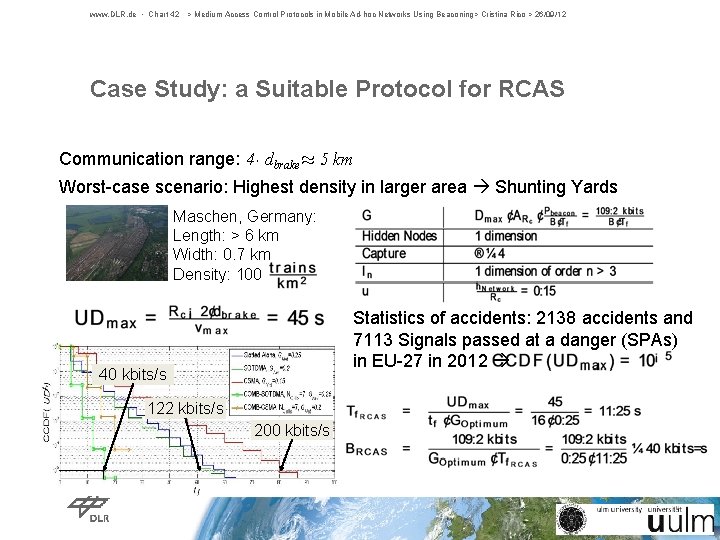This screenshot has height=540, width=720.
Task: Click the 'Cristina Rico' header text
Action: click(x=503, y=14)
